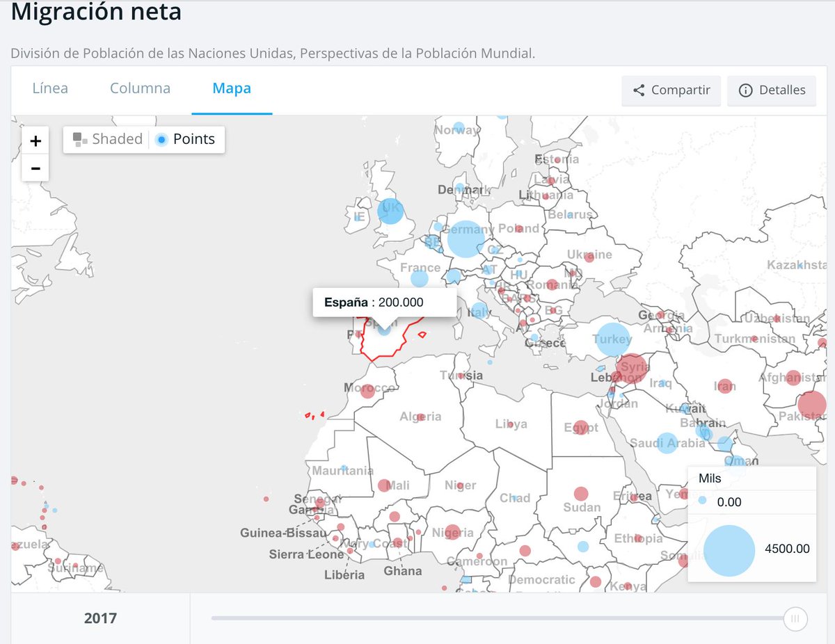Click the red Pakistan bubble
Viewport: 835px width, 644px height.
(x=811, y=405)
